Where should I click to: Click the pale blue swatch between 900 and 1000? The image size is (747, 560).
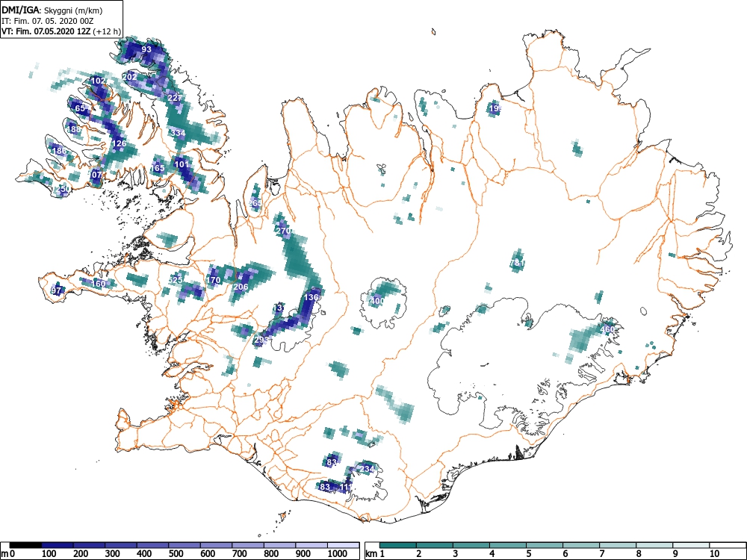pyautogui.click(x=311, y=545)
